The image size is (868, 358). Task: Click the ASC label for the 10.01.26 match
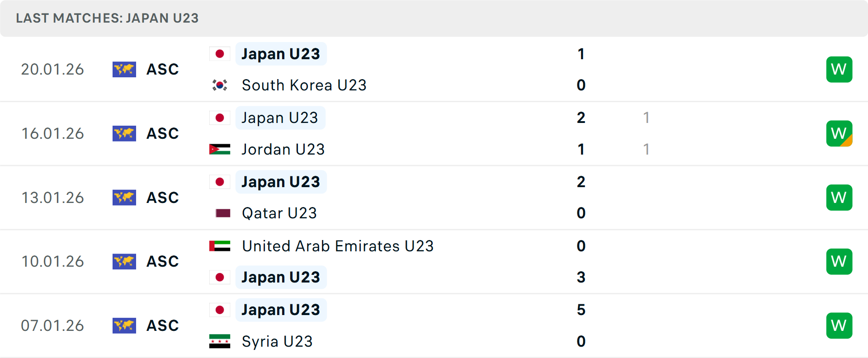pyautogui.click(x=163, y=262)
